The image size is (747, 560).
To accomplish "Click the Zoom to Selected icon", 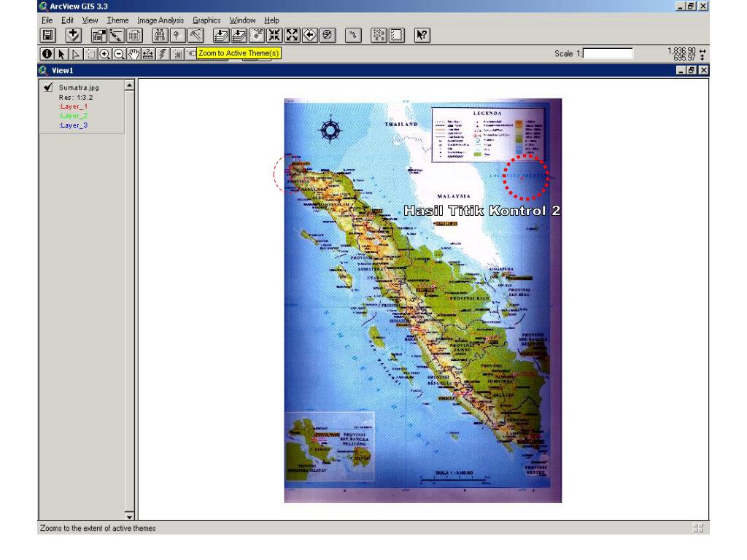I will pos(257,35).
